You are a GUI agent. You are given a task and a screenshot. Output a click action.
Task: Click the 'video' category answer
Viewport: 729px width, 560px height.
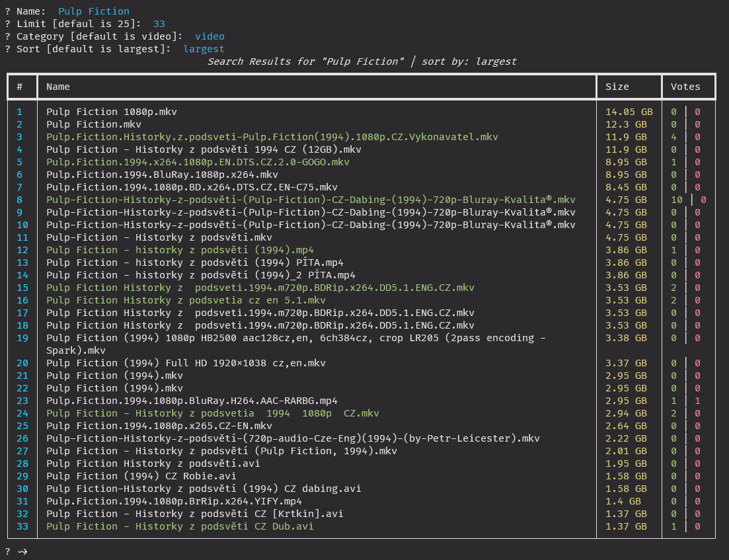[x=210, y=36]
